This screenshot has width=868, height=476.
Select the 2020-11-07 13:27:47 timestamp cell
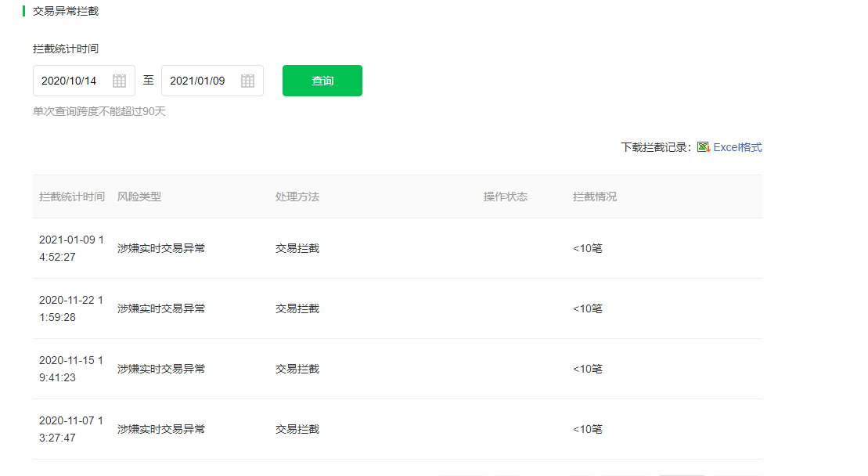pos(71,430)
